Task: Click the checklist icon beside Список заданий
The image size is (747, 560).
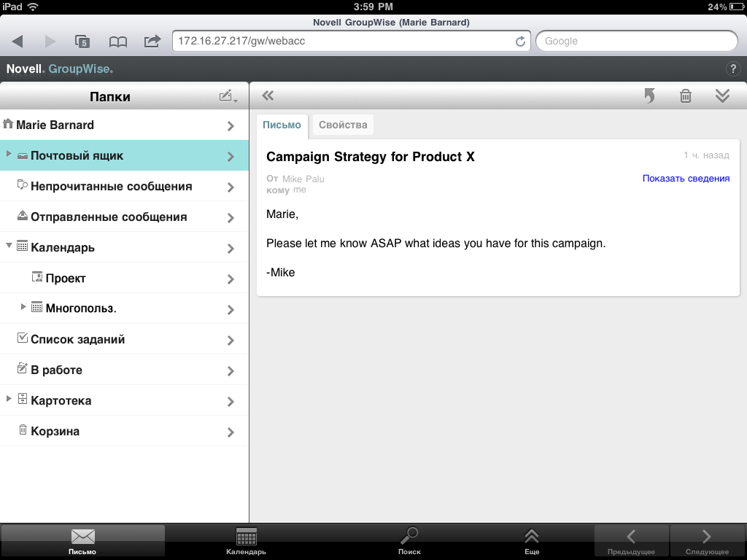Action: click(x=23, y=338)
